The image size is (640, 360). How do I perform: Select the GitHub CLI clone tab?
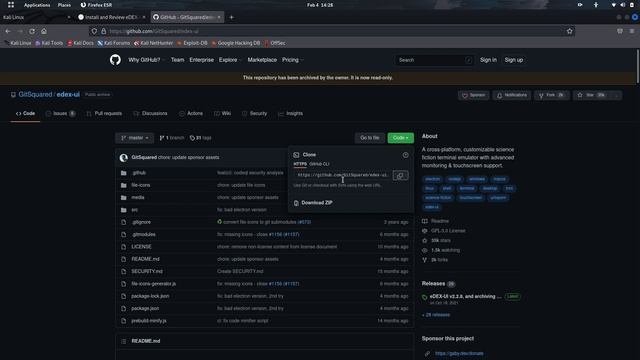tap(319, 164)
